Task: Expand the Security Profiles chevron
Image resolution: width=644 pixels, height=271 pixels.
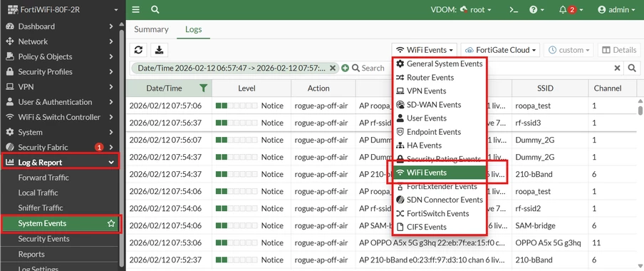Action: [111, 71]
